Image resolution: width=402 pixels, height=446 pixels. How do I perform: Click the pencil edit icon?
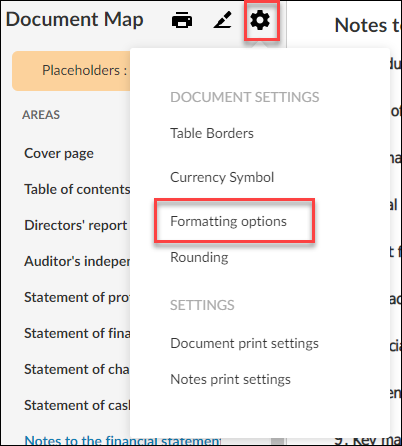pos(223,20)
